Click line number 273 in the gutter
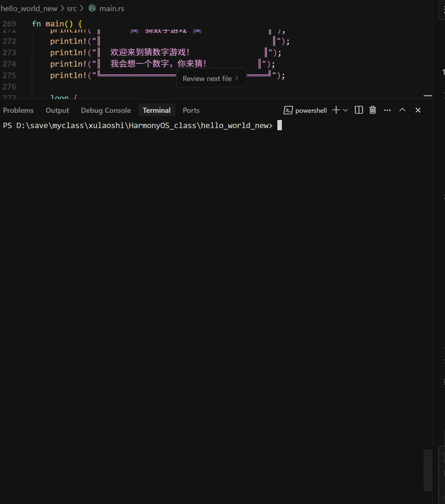Viewport: 445px width, 504px height. (x=9, y=52)
